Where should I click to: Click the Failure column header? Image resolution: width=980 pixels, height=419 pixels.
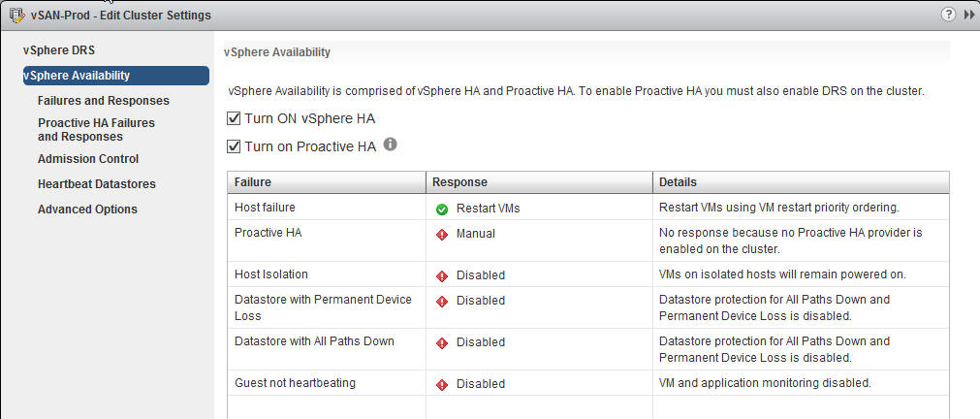pyautogui.click(x=327, y=182)
